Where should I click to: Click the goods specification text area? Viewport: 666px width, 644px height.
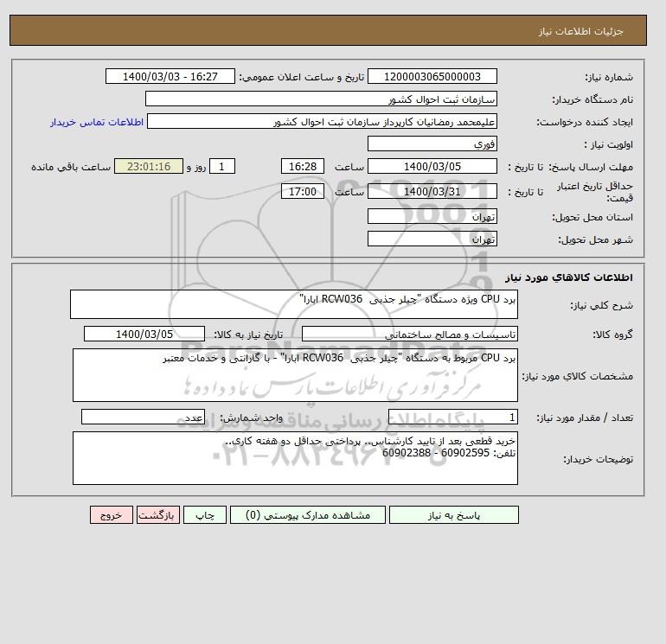pyautogui.click(x=295, y=375)
